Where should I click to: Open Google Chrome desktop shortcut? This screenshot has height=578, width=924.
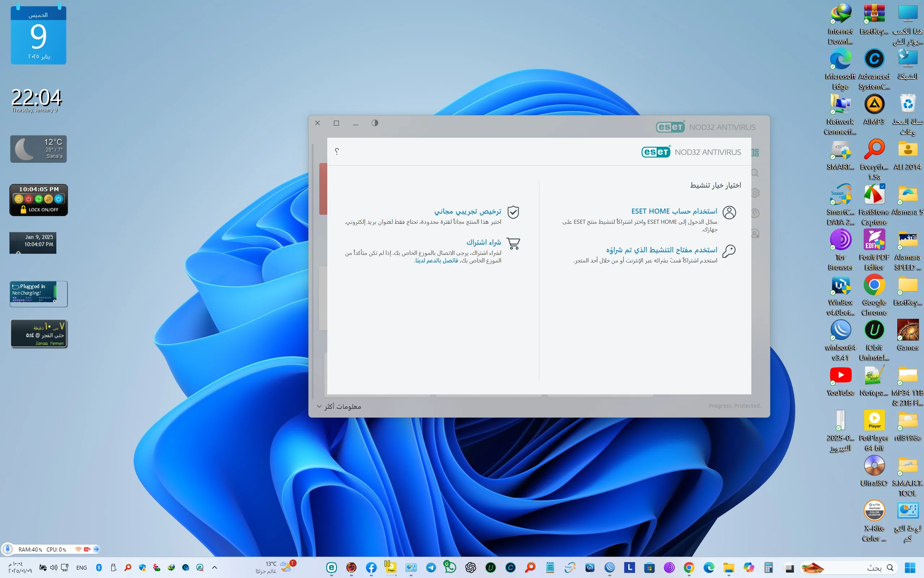pyautogui.click(x=874, y=295)
